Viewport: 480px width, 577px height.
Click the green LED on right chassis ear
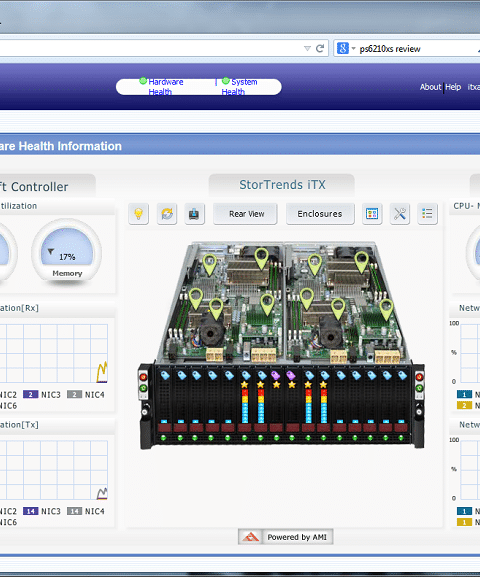(419, 388)
